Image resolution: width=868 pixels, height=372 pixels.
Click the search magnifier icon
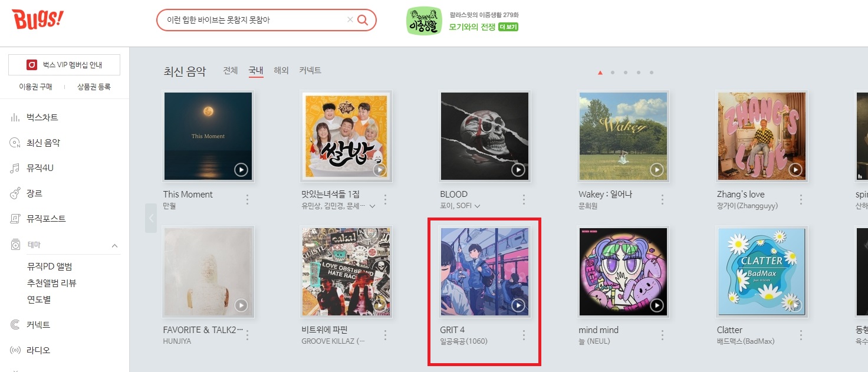[x=363, y=20]
